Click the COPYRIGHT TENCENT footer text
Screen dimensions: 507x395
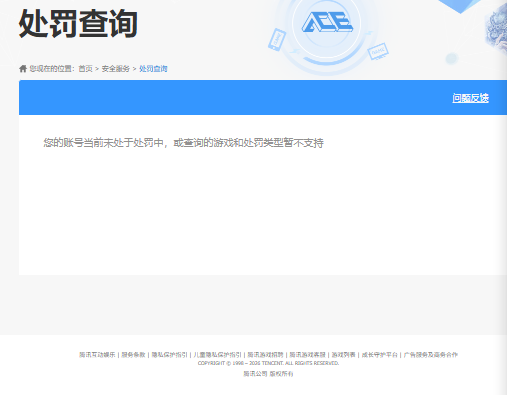268,363
